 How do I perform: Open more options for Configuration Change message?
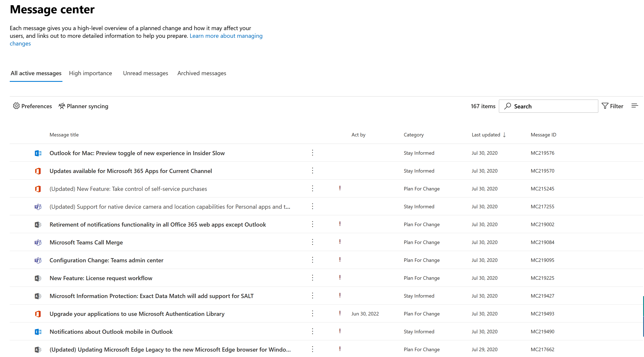(x=313, y=260)
